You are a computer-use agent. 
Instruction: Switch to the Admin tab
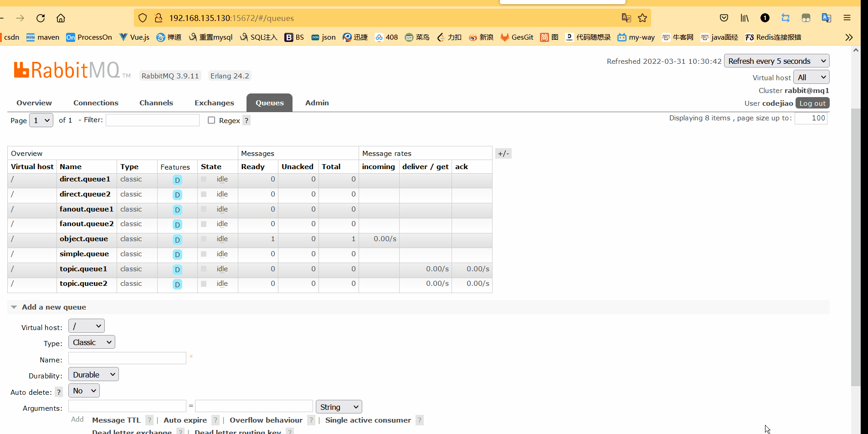(x=317, y=103)
